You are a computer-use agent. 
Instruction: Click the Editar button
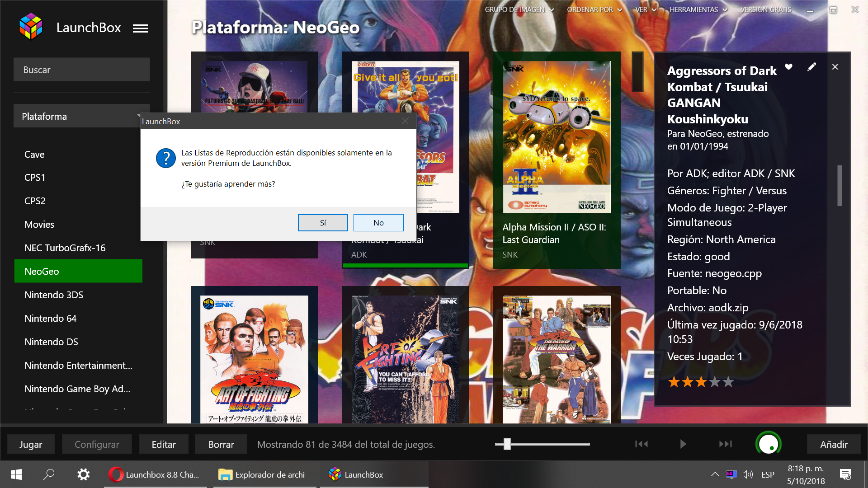(164, 444)
